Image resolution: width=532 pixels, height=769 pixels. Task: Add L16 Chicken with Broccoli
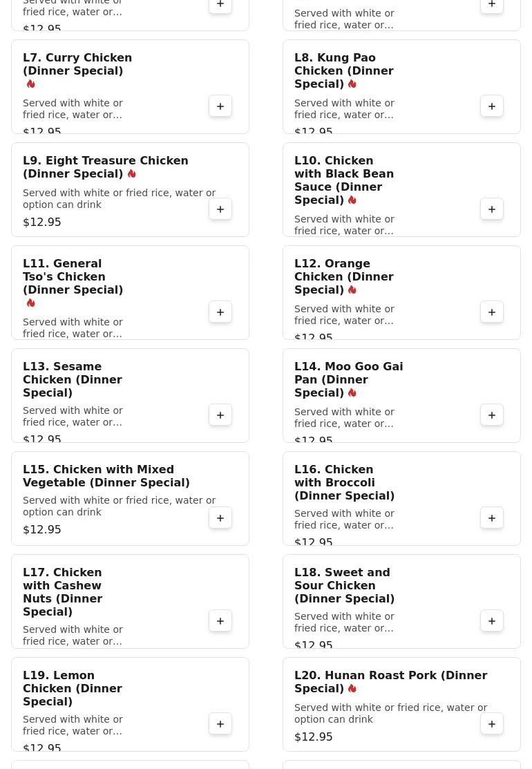(492, 518)
